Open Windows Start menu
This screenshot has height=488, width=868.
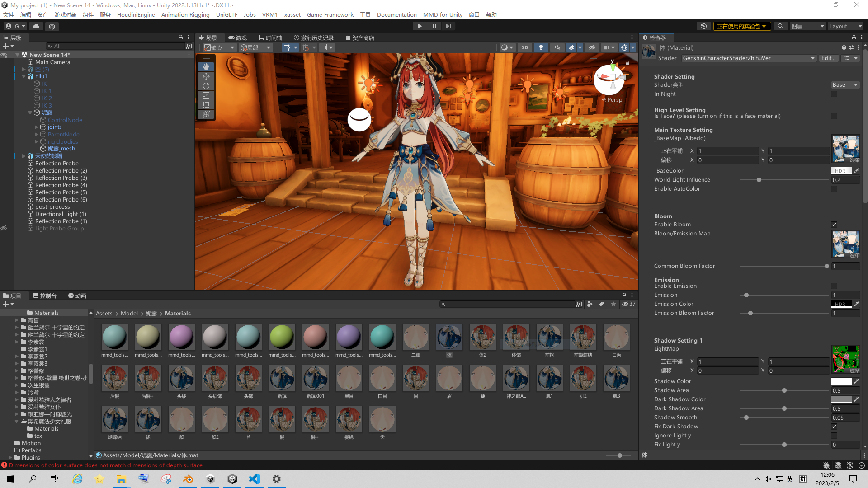pyautogui.click(x=11, y=479)
